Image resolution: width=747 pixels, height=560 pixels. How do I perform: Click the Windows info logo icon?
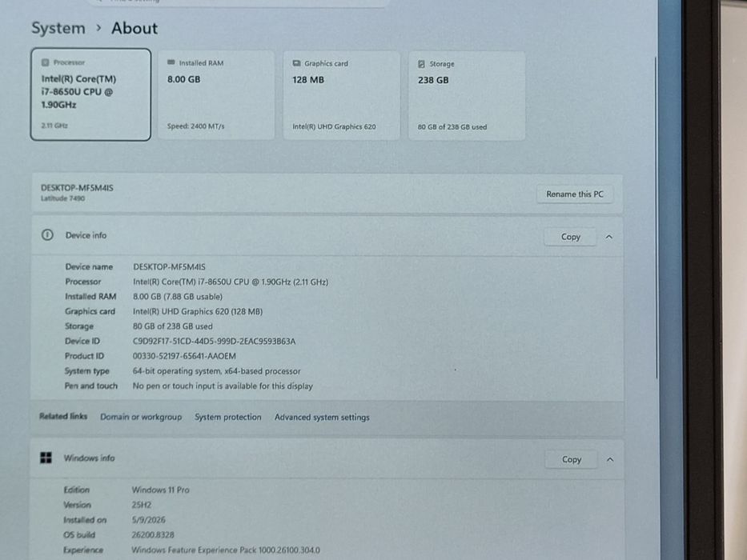coord(46,458)
